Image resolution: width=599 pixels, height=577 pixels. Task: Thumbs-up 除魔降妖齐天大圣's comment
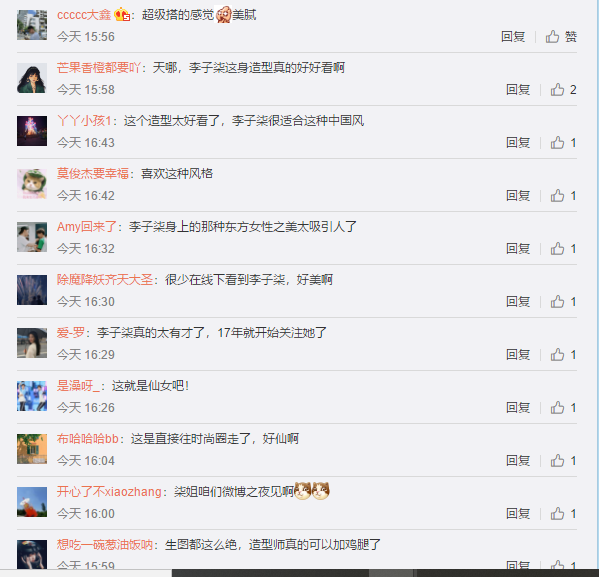(x=563, y=302)
